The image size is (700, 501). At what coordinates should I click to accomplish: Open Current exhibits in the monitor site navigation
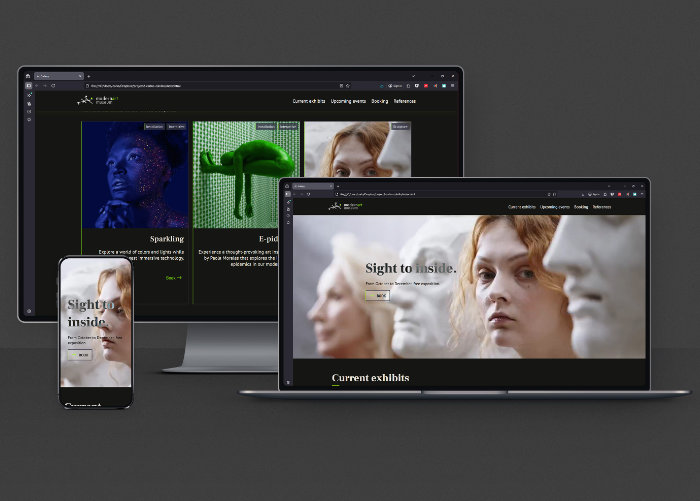point(308,101)
